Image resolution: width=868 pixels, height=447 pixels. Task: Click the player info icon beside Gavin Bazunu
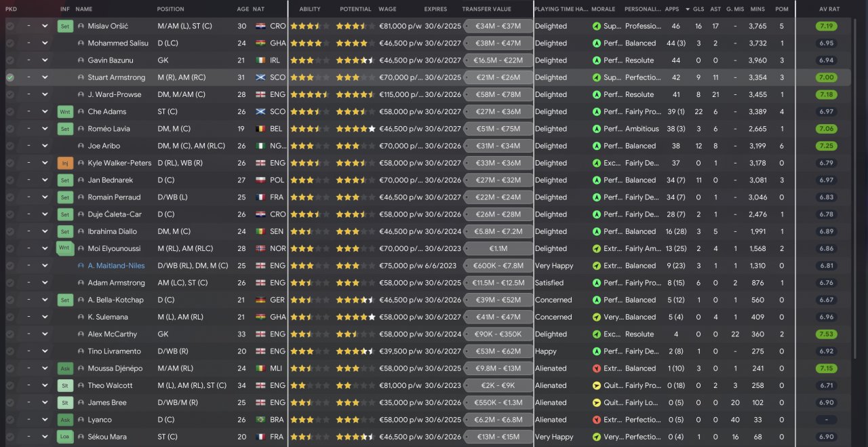pyautogui.click(x=81, y=60)
